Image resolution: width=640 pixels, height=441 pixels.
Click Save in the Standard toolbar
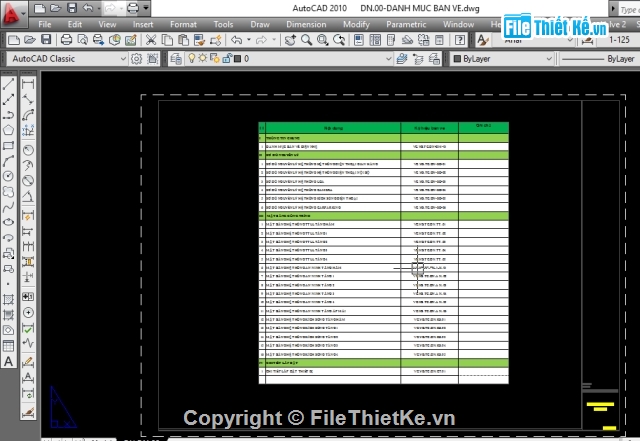(x=46, y=40)
